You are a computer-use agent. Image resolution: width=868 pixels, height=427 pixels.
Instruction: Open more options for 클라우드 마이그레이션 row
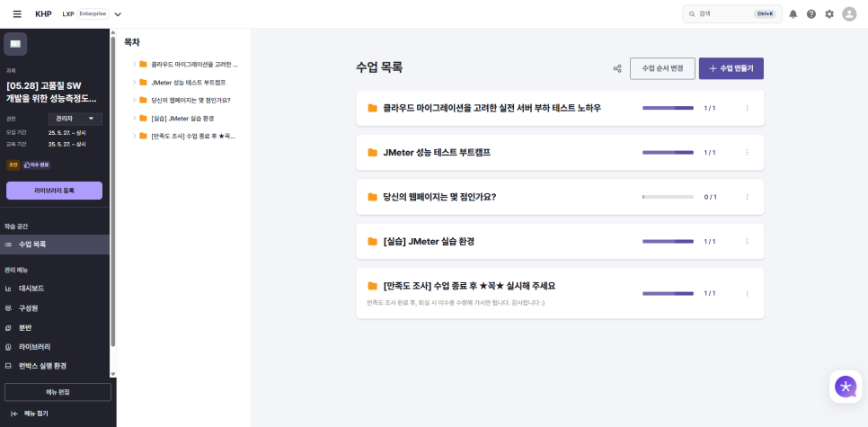747,108
